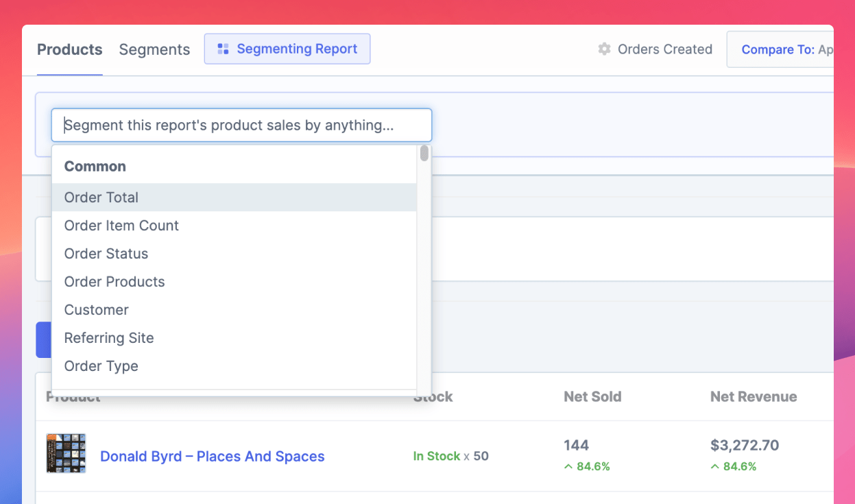This screenshot has width=855, height=504.
Task: Select Customer from the segment dropdown
Action: coord(96,309)
